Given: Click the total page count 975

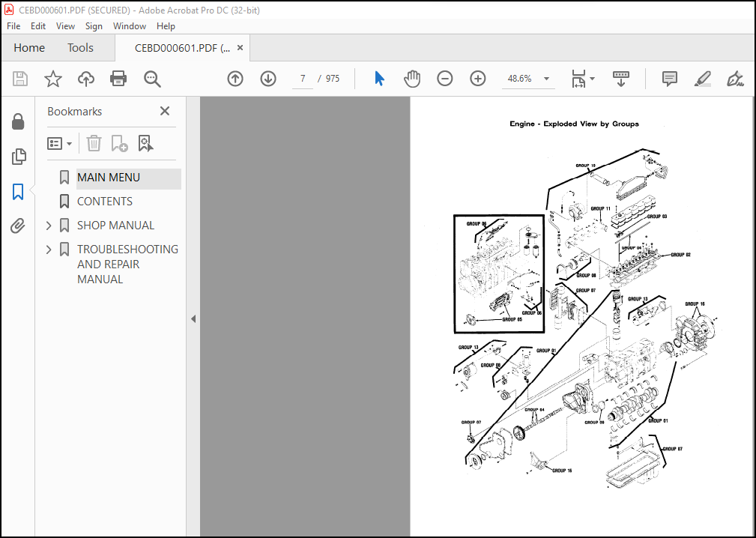Looking at the screenshot, I should click(x=333, y=79).
